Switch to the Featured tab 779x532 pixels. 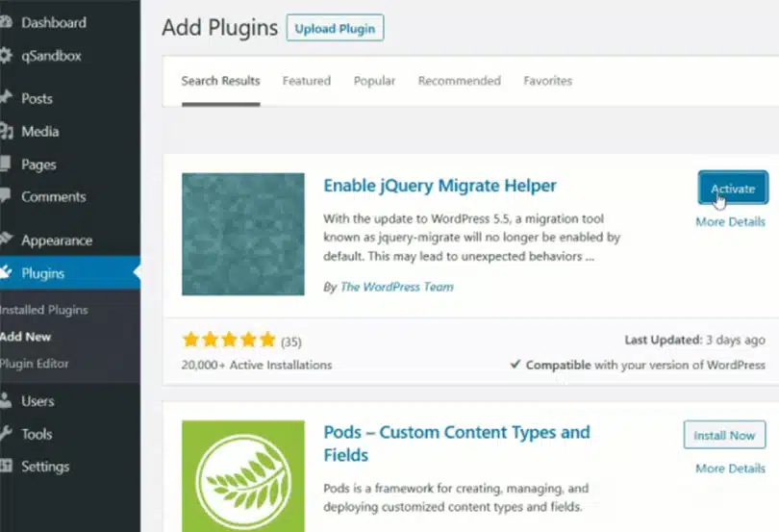pyautogui.click(x=306, y=81)
